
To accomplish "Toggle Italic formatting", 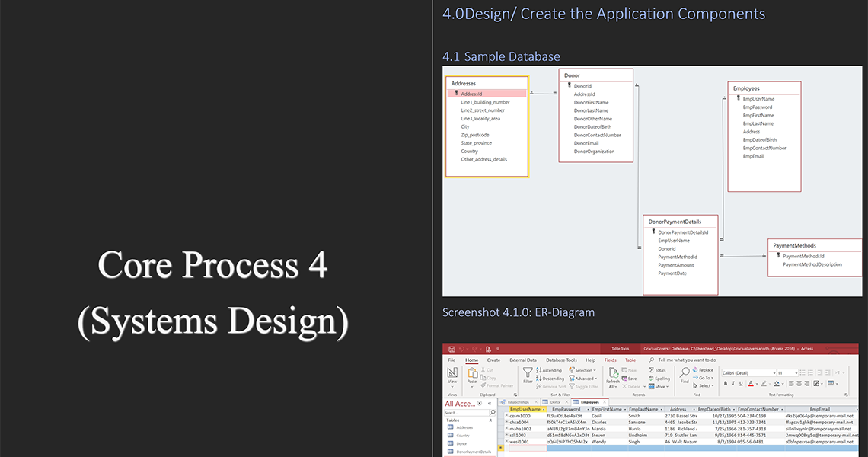I will click(x=733, y=383).
